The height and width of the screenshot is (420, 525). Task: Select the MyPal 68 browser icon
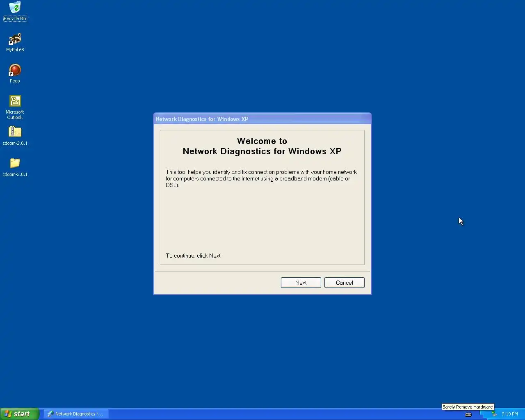pyautogui.click(x=15, y=42)
